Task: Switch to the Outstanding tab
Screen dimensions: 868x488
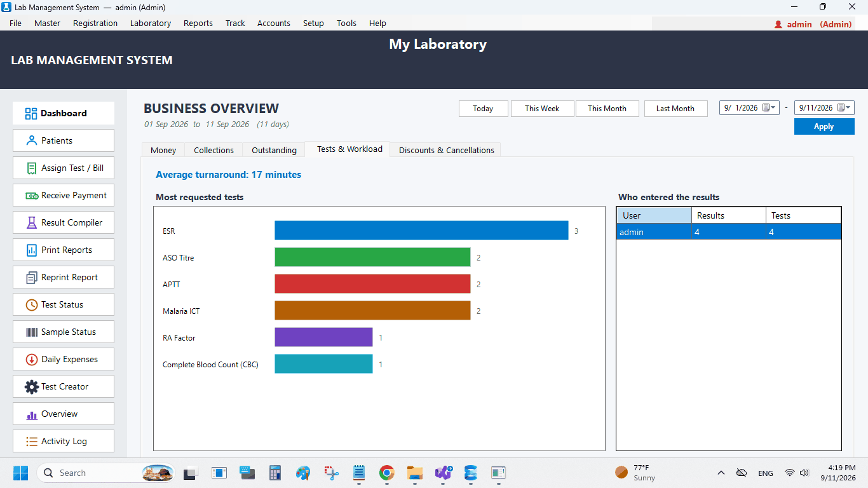Action: tap(274, 150)
